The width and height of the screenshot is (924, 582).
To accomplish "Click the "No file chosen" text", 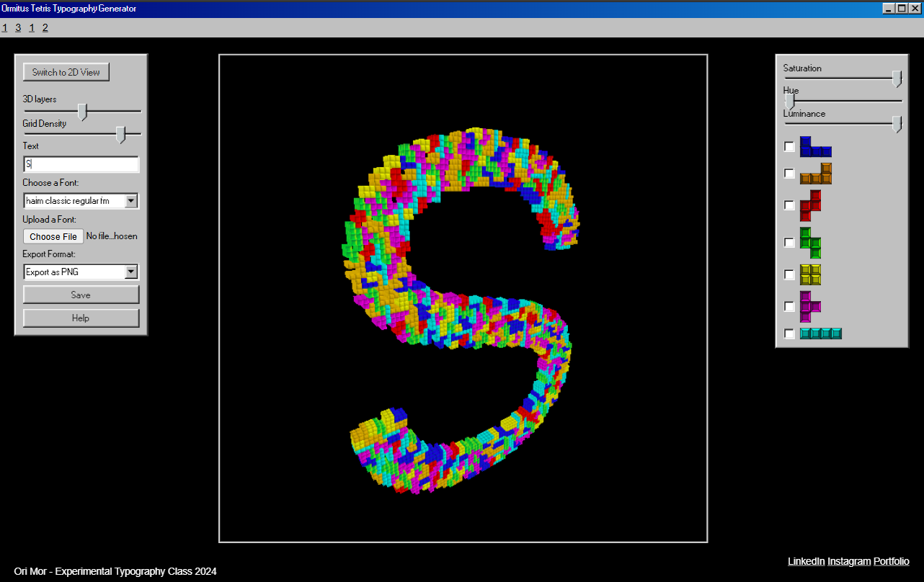I will tap(112, 236).
